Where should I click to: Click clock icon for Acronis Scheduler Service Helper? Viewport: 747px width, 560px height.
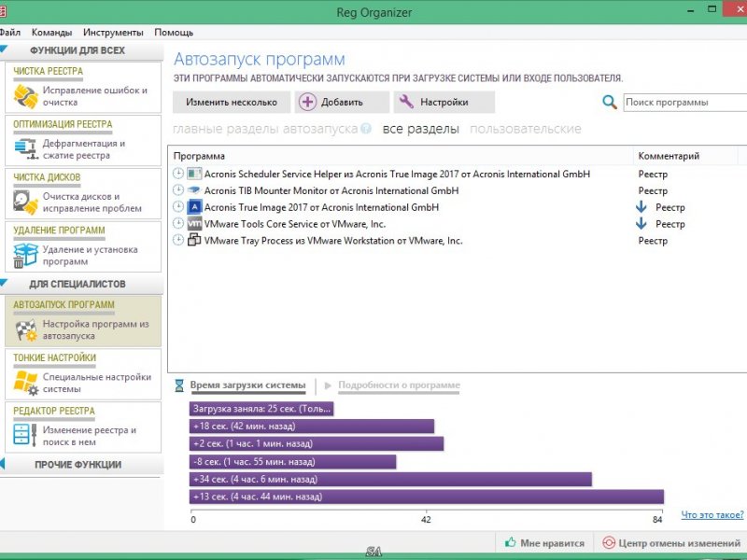pyautogui.click(x=178, y=174)
